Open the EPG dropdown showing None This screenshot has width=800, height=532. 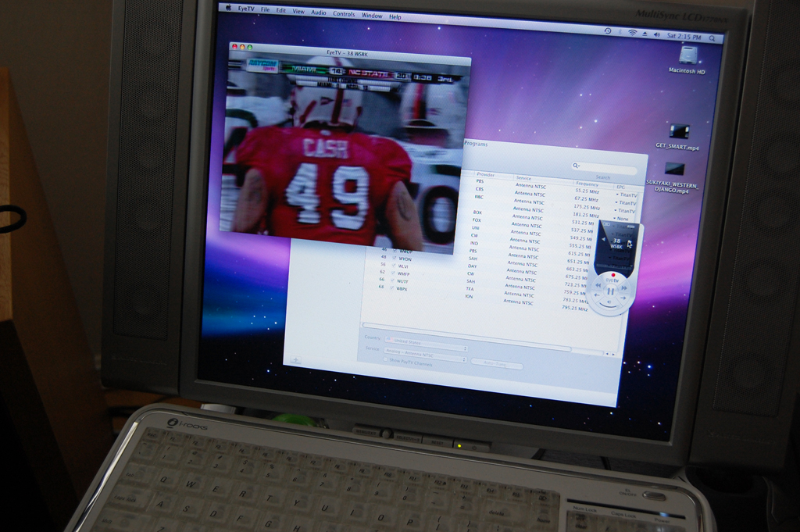[621, 218]
